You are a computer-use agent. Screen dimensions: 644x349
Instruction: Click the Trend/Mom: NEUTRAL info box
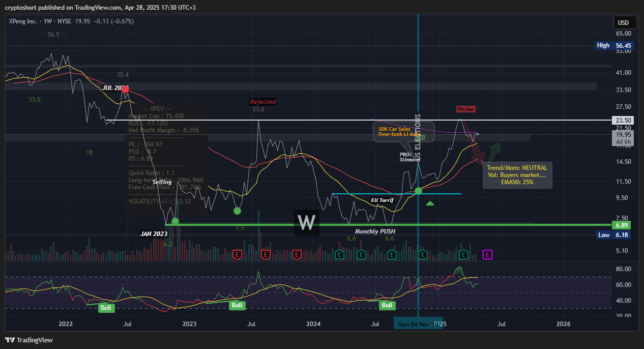coord(517,175)
